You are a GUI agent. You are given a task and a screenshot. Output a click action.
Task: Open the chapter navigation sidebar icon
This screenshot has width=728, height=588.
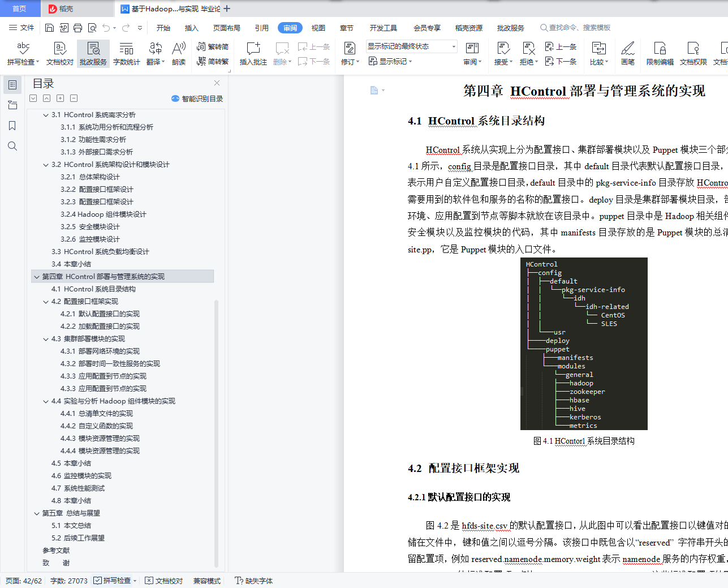point(12,105)
